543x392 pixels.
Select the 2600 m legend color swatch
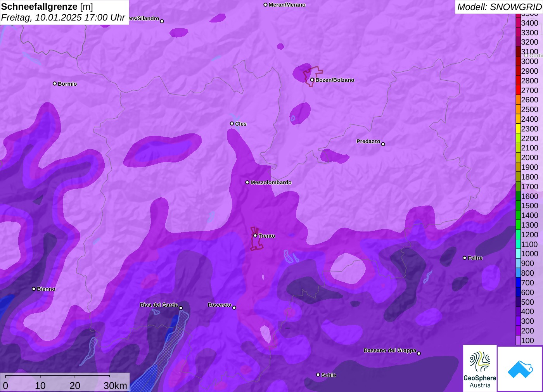point(518,100)
